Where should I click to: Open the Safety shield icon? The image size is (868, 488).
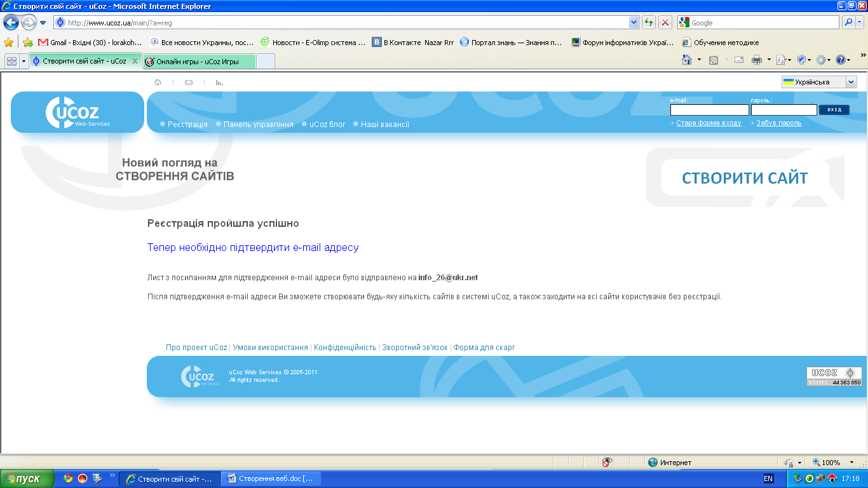pyautogui.click(x=801, y=60)
